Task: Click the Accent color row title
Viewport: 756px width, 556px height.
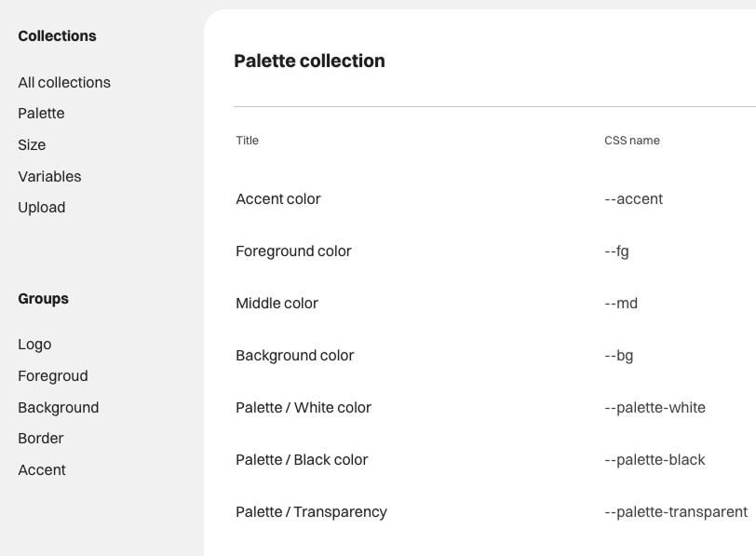Action: click(x=278, y=198)
